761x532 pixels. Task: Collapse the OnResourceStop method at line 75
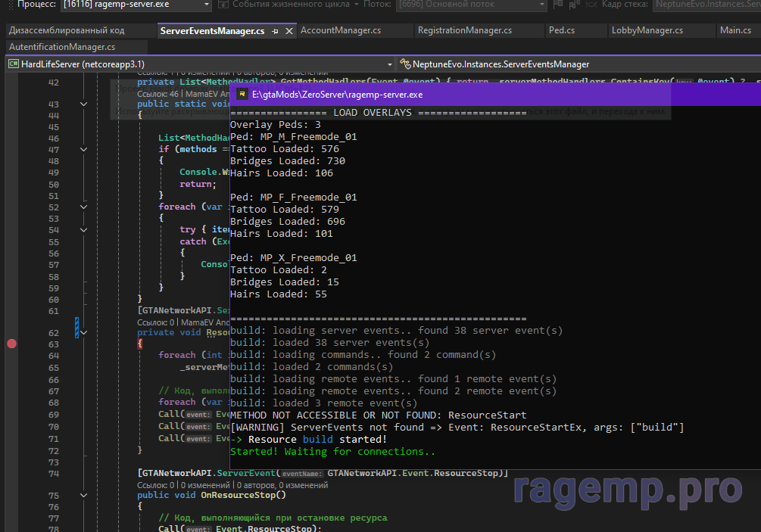[x=83, y=496]
